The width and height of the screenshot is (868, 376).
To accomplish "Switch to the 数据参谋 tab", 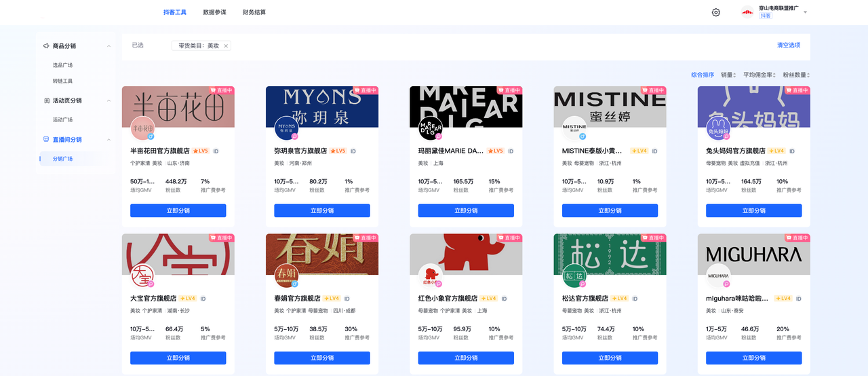I will pos(214,12).
